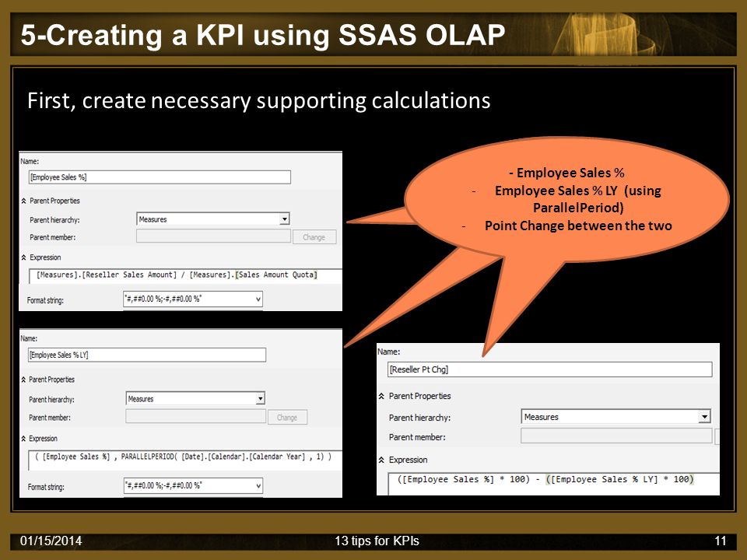This screenshot has width=747, height=560.
Task: Click the Reseller Sales Amount expression box
Action: pyautogui.click(x=185, y=275)
